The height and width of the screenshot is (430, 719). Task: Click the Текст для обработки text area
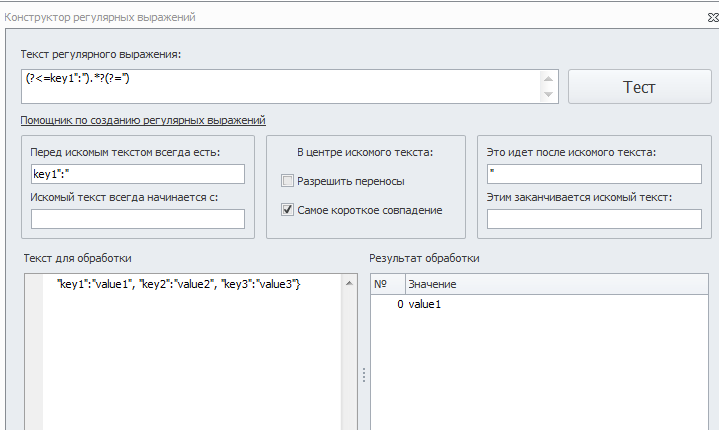tap(192, 352)
